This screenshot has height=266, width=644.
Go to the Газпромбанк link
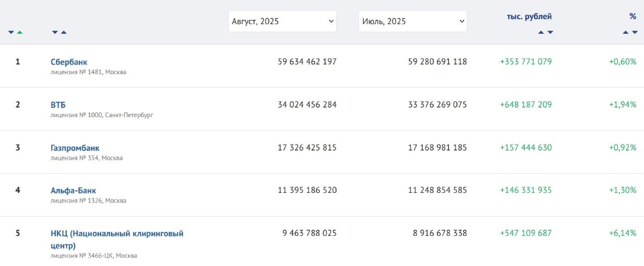coord(75,148)
